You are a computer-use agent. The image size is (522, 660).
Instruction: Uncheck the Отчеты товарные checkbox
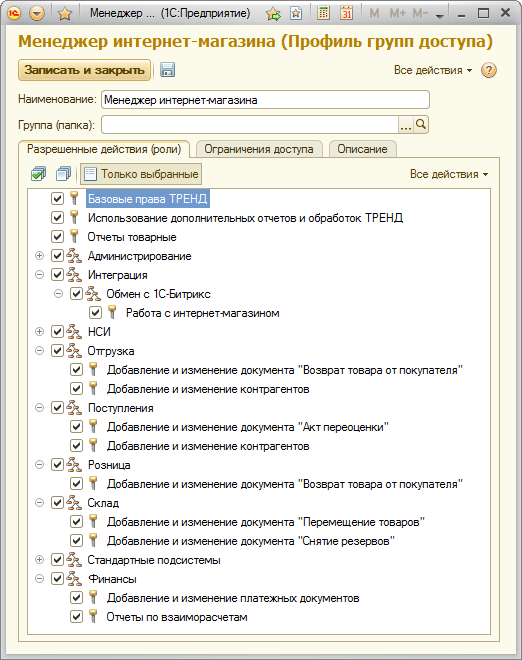click(57, 237)
